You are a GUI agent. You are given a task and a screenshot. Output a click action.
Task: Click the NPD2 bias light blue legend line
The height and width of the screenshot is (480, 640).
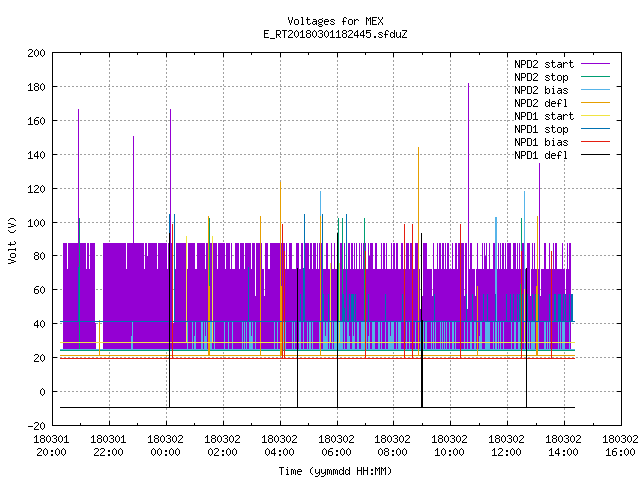(595, 90)
